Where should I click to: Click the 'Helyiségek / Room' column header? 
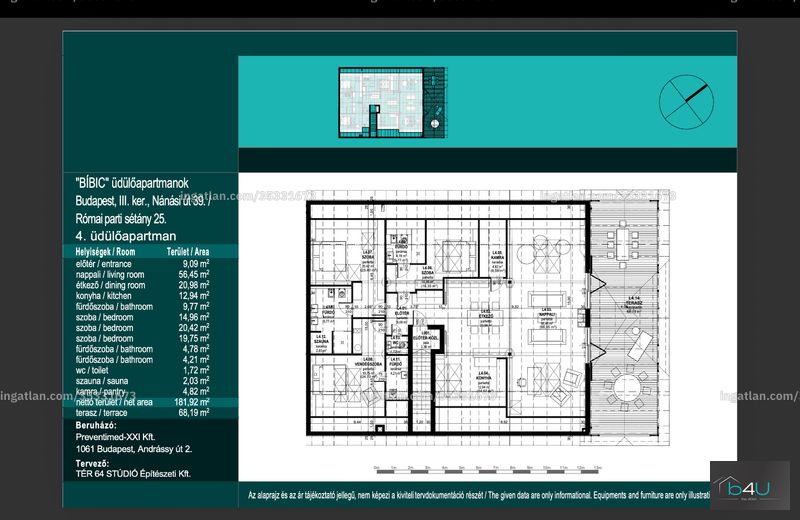pos(105,252)
